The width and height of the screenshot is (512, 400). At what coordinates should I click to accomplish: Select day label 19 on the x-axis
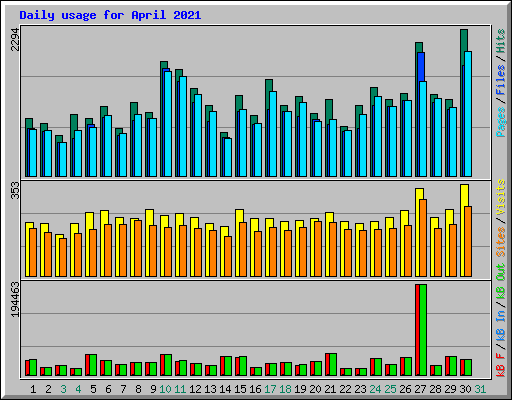click(300, 389)
